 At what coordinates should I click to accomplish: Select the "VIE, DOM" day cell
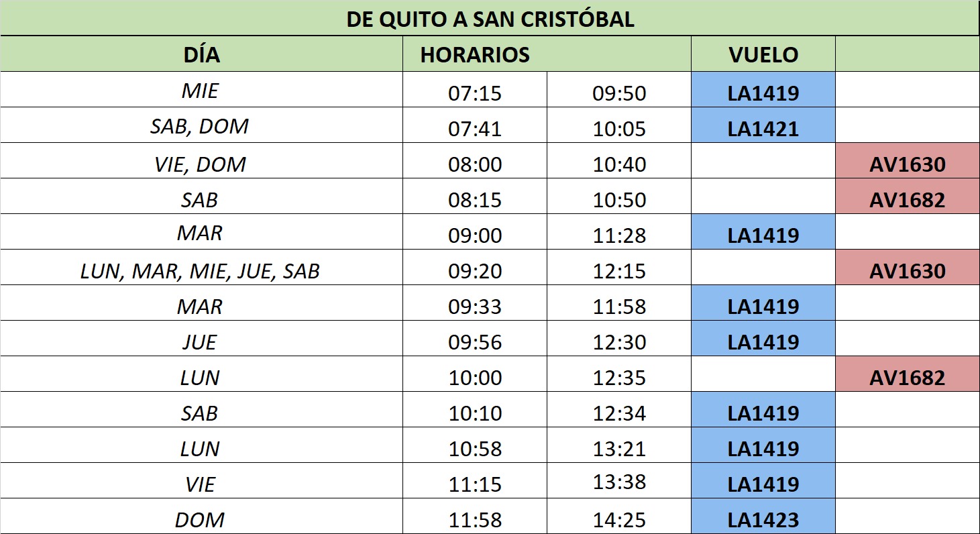200,164
